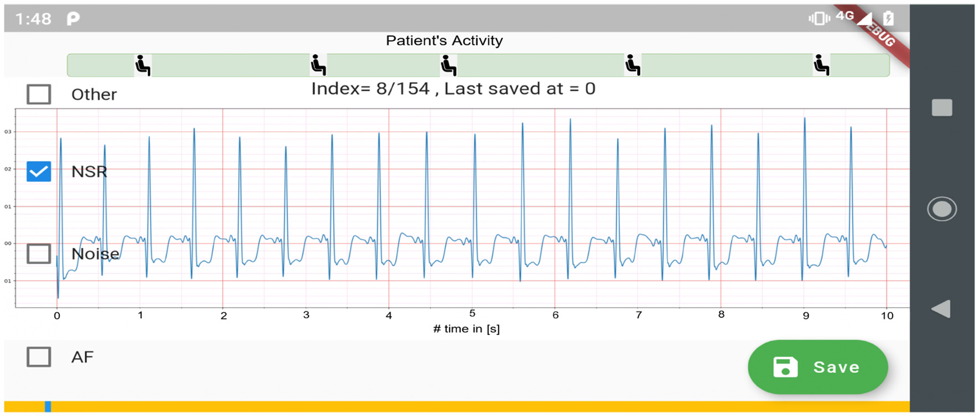Uncheck the NSR checkbox
The width and height of the screenshot is (980, 418).
(x=39, y=172)
